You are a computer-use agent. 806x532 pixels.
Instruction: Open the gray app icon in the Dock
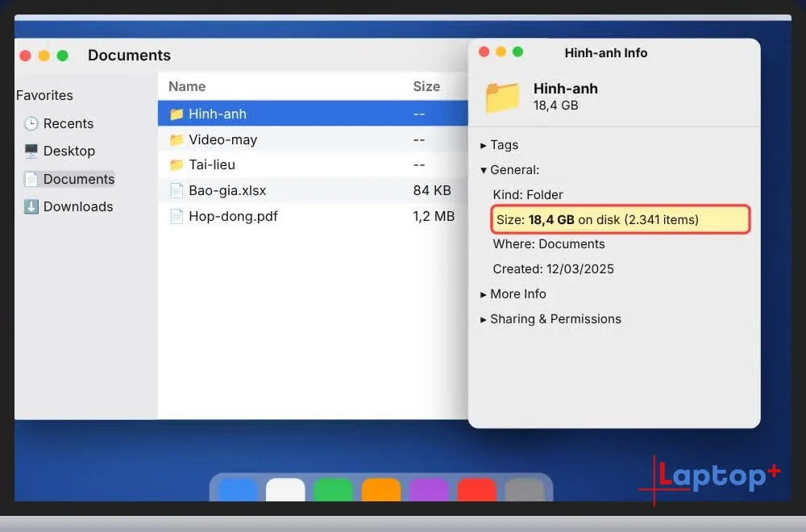525,489
